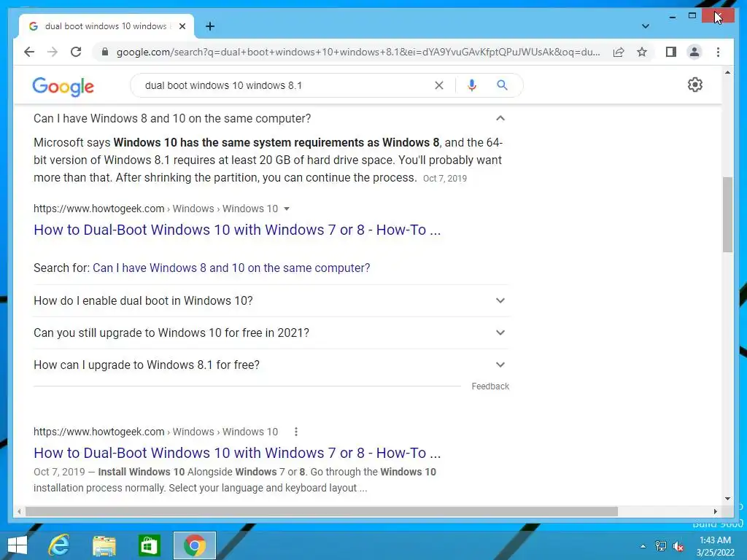This screenshot has height=560, width=747.
Task: Go to Google home via logo
Action: tap(63, 86)
